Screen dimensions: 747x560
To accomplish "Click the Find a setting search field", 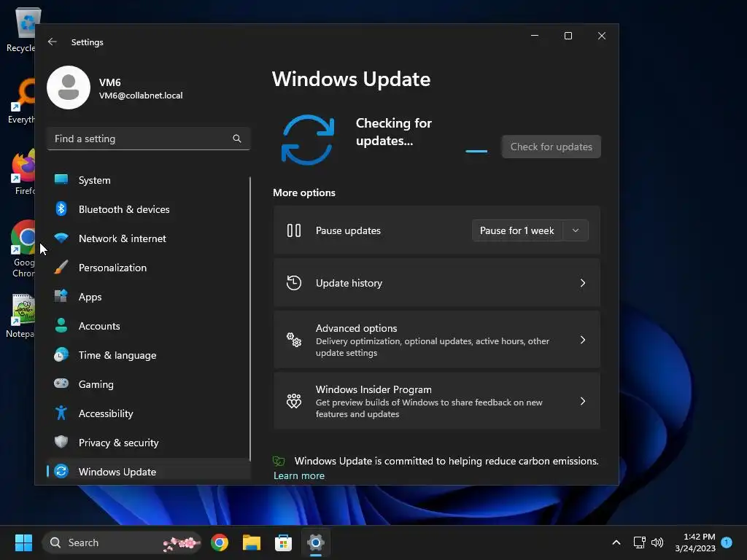I will click(148, 139).
